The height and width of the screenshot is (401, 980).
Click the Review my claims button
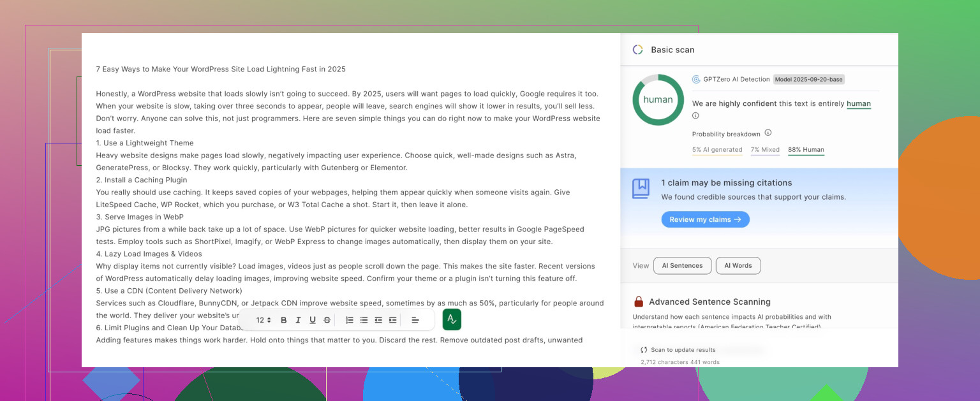705,219
